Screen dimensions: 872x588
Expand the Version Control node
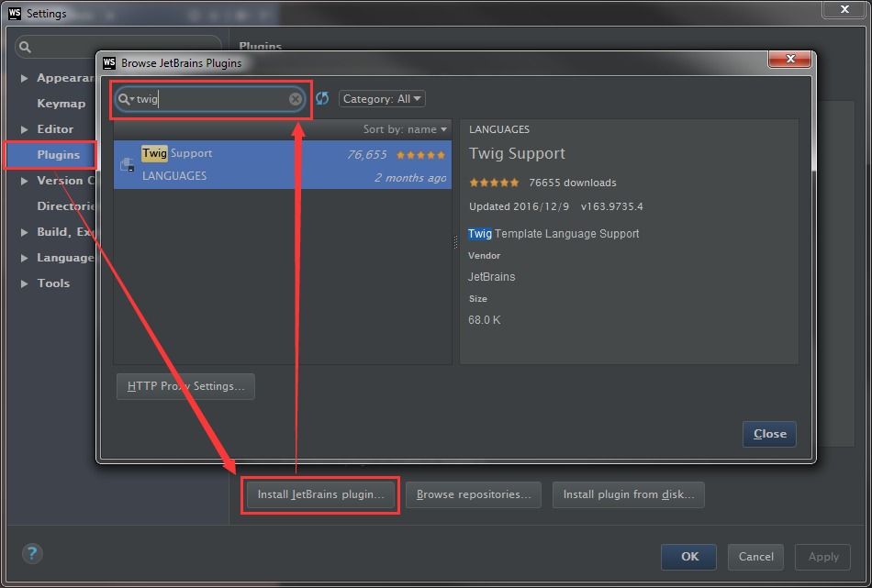pyautogui.click(x=25, y=181)
